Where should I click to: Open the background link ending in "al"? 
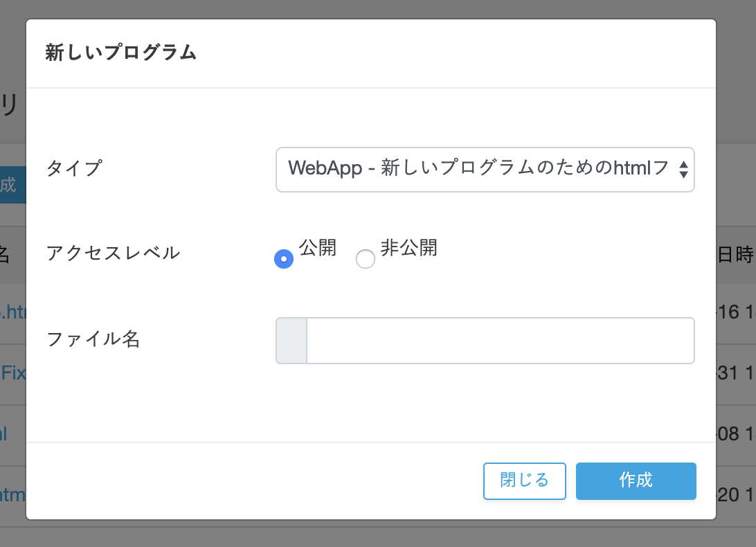coord(3,434)
